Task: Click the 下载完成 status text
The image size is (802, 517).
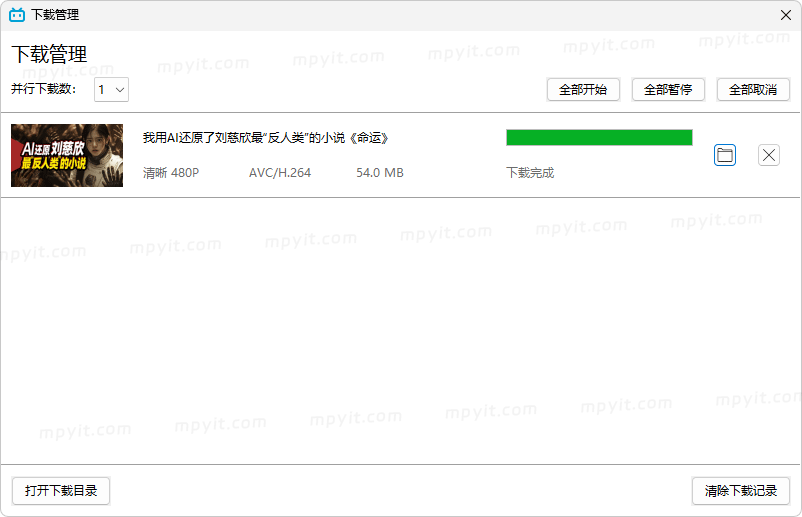Action: pos(530,173)
